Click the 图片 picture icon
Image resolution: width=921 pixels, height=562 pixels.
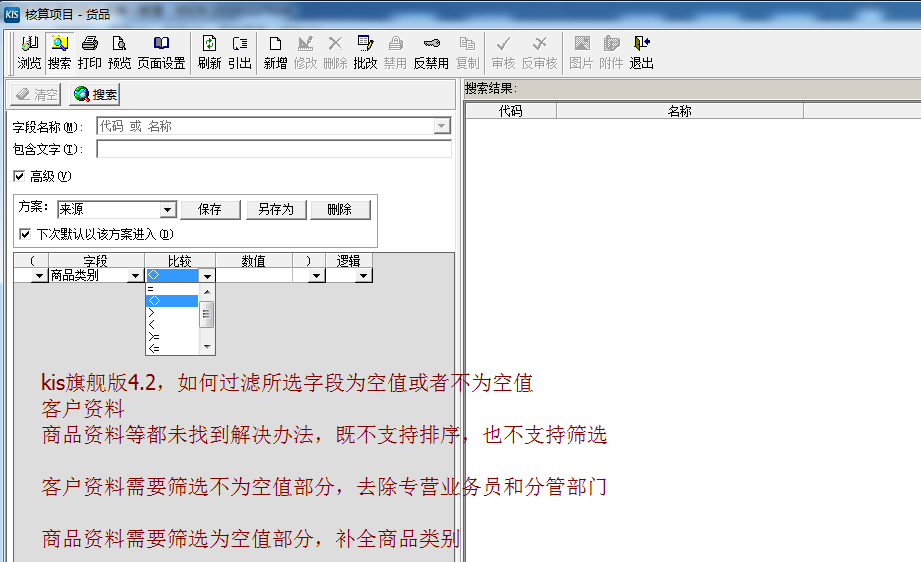(x=581, y=52)
